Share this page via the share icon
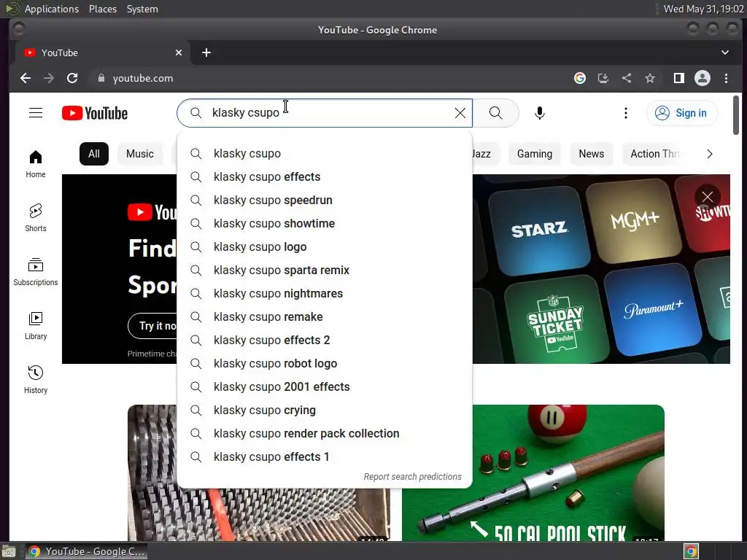This screenshot has height=560, width=747. [627, 78]
